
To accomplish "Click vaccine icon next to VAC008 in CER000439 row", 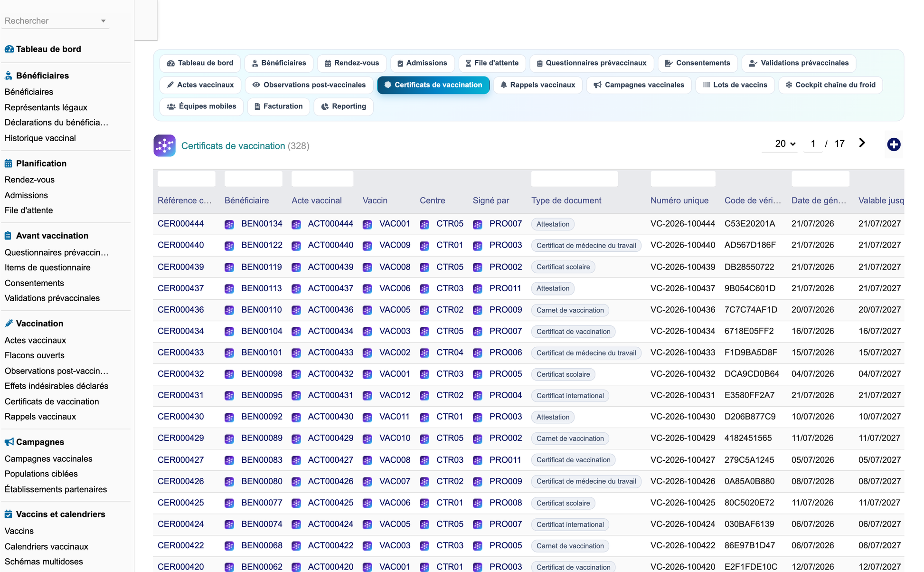I will tap(367, 267).
